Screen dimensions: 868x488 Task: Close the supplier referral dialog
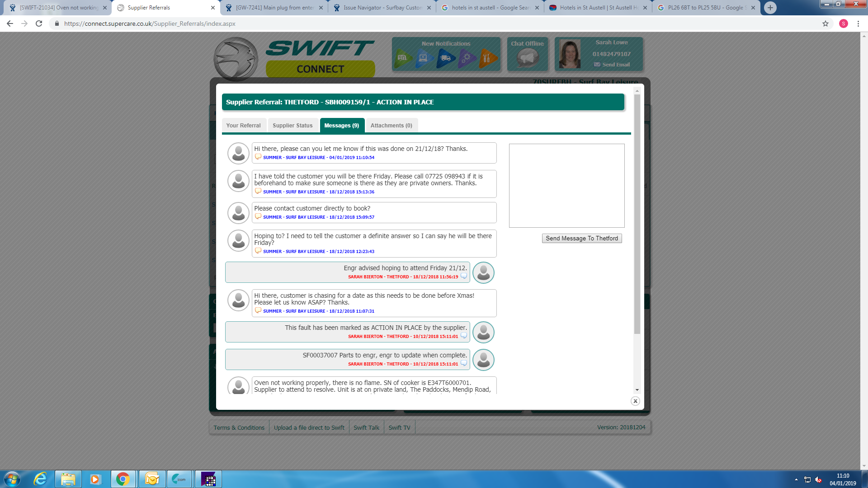tap(635, 401)
